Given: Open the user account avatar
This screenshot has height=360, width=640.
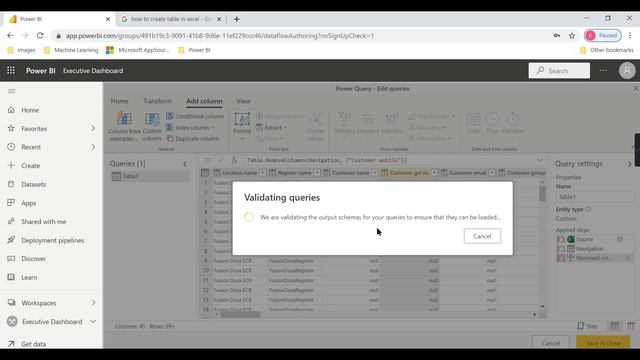Looking at the screenshot, I should coord(627,71).
